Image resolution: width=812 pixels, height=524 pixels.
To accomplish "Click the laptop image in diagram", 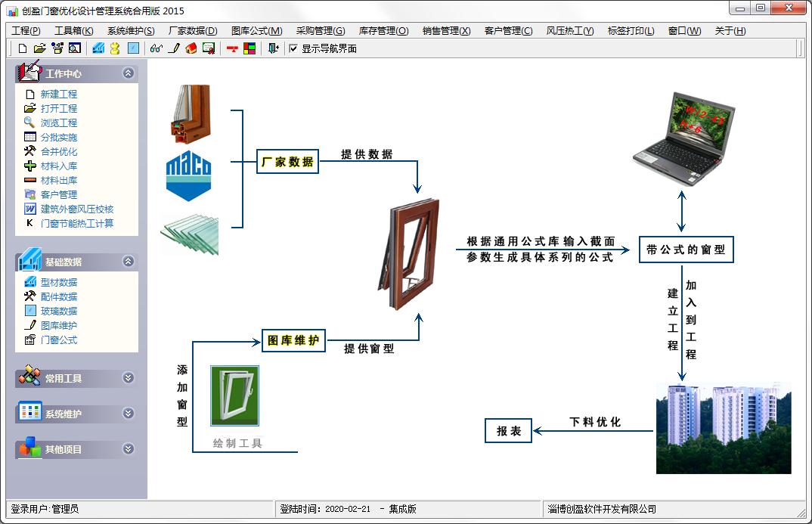I will point(685,139).
